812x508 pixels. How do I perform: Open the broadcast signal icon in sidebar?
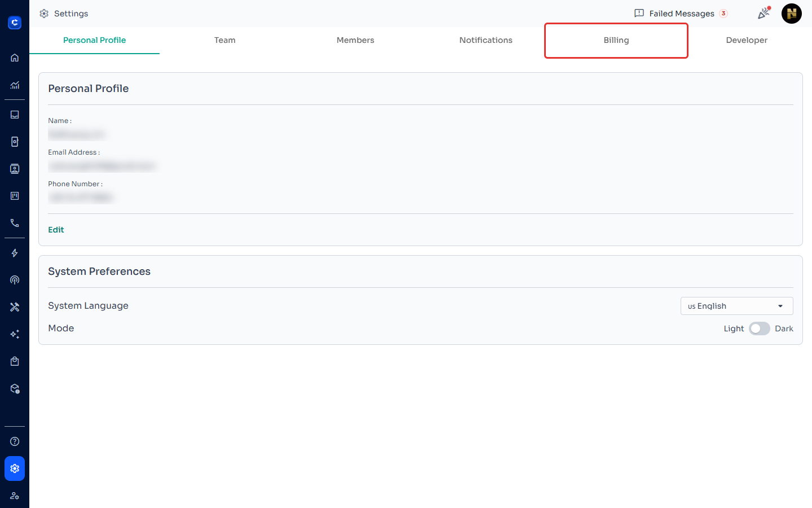point(15,280)
